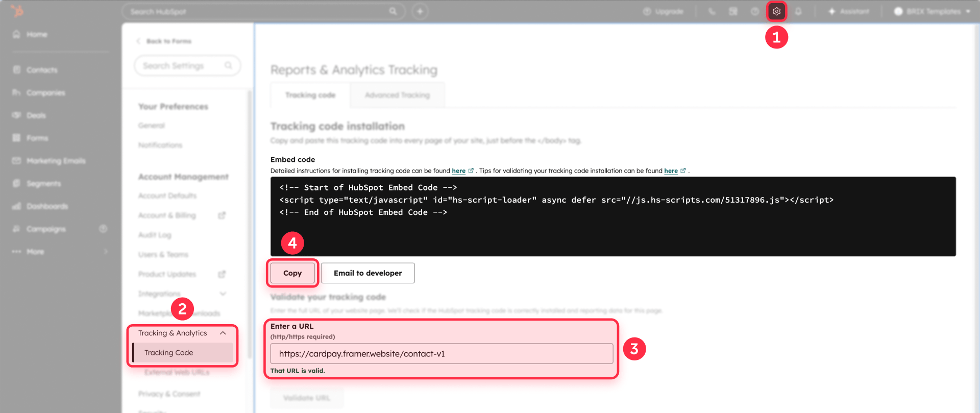The image size is (980, 413).
Task: Open the Assistant sparkle button
Action: [x=848, y=11]
